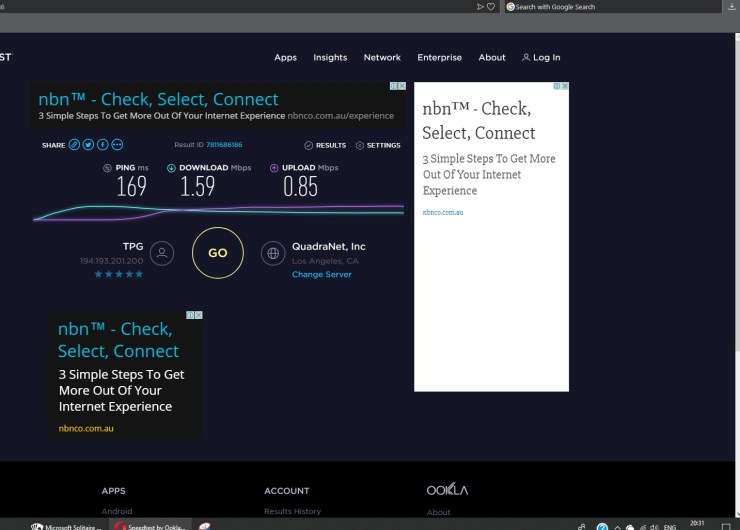Open browser downloads icon
Screen dimensions: 740x530
(732, 6)
